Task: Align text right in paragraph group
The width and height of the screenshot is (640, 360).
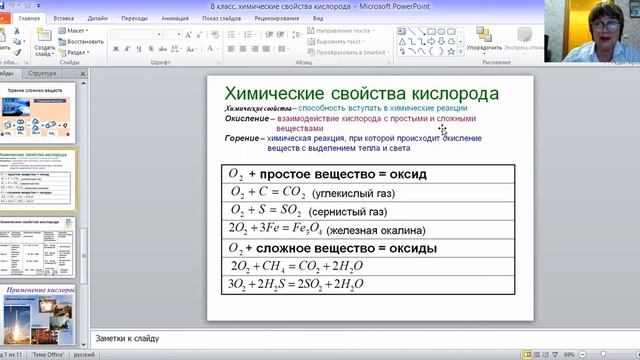Action: click(x=255, y=49)
